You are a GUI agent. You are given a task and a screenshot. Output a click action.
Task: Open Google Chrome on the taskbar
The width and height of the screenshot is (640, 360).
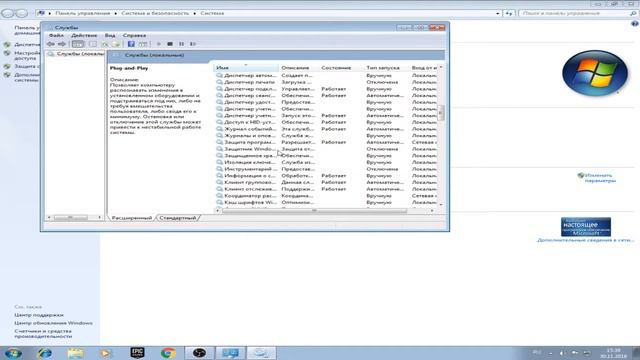(168, 353)
